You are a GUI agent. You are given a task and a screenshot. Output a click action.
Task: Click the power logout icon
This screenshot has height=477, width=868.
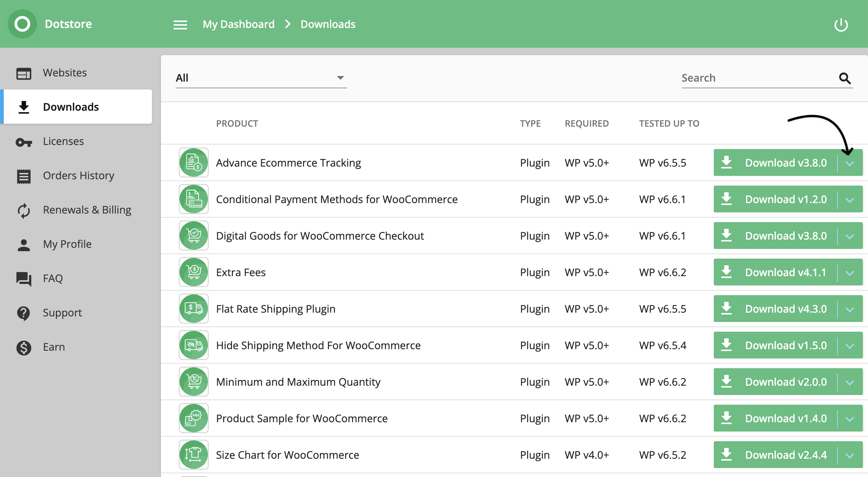[x=841, y=25]
